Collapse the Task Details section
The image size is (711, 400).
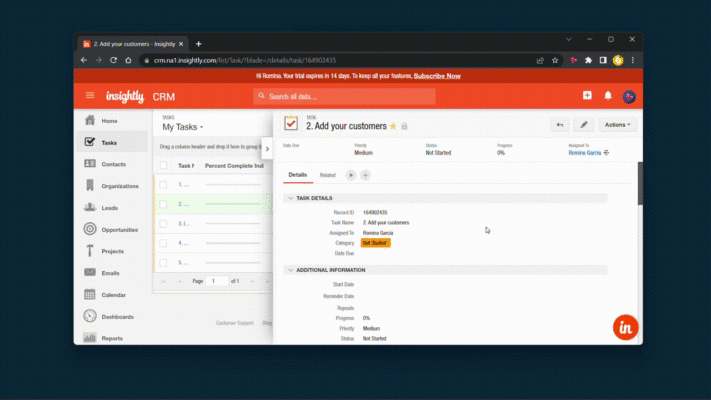[x=291, y=198]
